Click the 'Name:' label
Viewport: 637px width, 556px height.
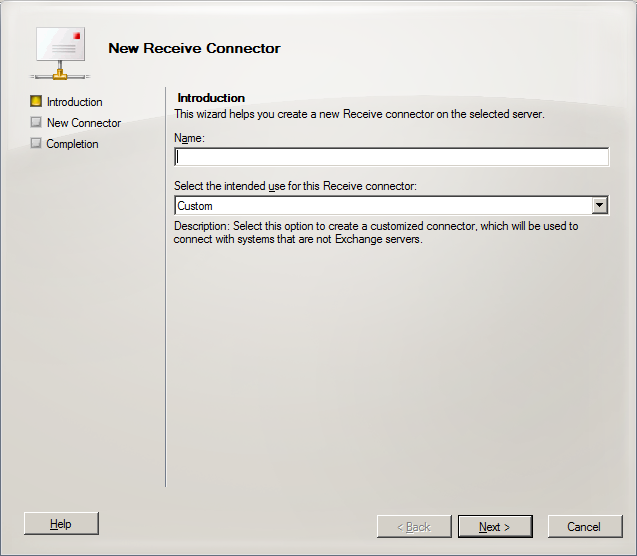tap(189, 138)
